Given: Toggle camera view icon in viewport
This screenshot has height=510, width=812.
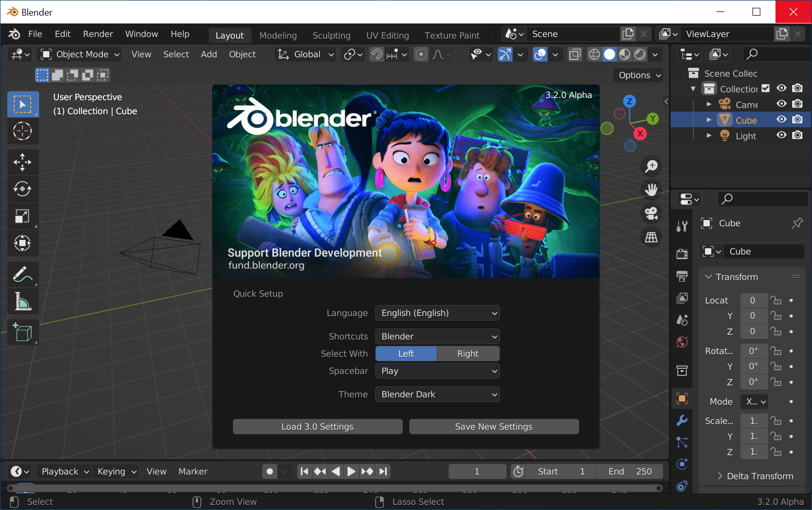Looking at the screenshot, I should coord(651,213).
